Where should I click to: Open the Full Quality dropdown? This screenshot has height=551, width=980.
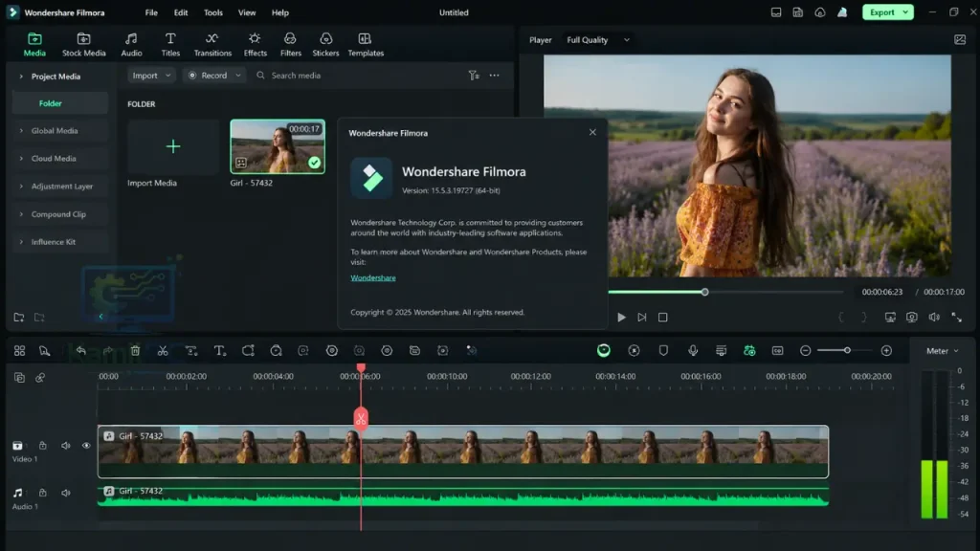click(x=598, y=40)
